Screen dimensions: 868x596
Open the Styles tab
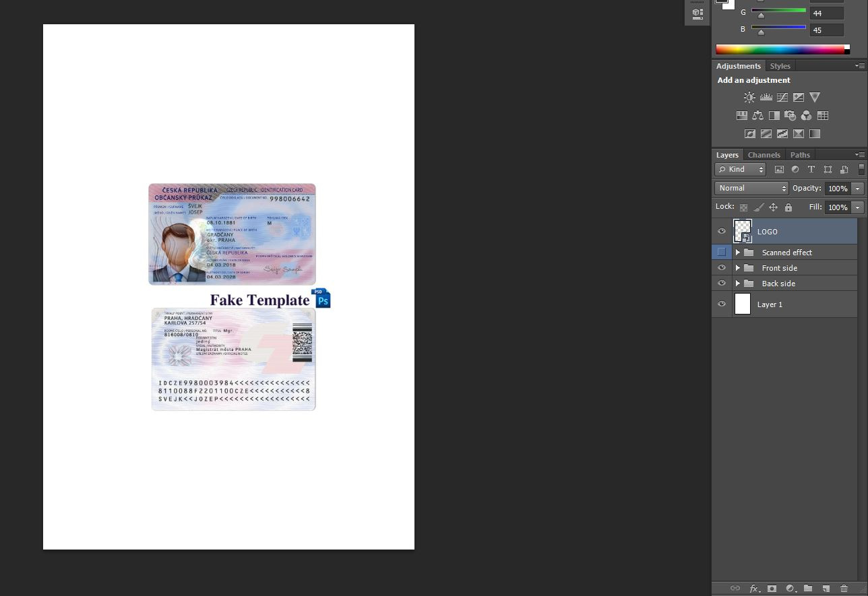point(780,66)
